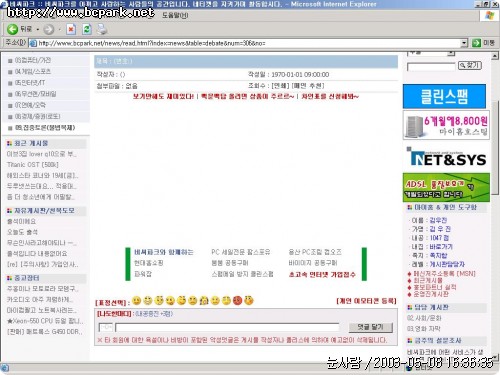
Task: Select the red angry emoticon
Action: [237, 301]
